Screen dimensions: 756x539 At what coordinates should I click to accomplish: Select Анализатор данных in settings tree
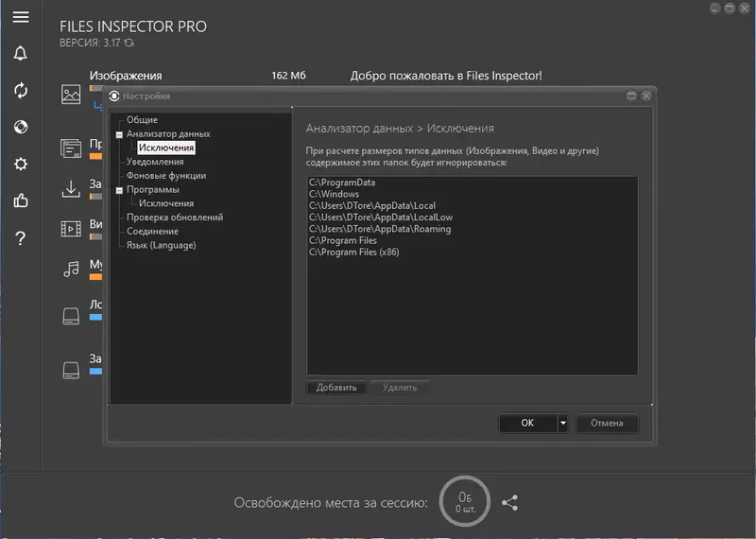168,133
